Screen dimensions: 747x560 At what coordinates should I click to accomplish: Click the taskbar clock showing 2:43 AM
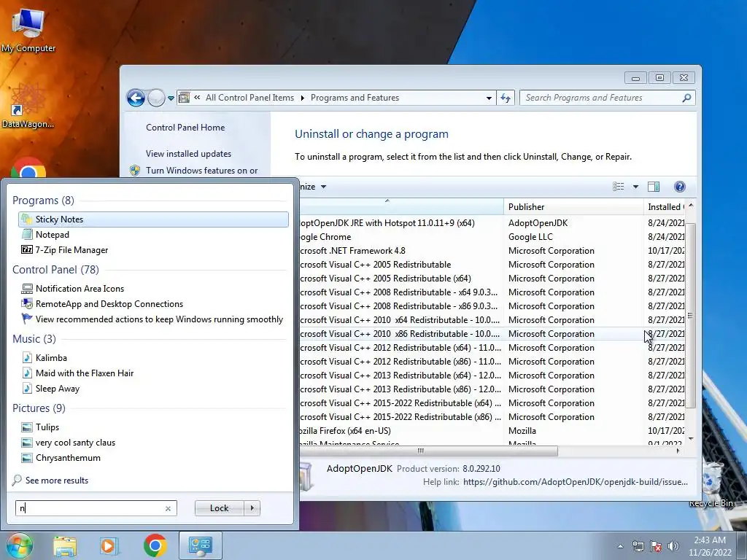pyautogui.click(x=710, y=546)
